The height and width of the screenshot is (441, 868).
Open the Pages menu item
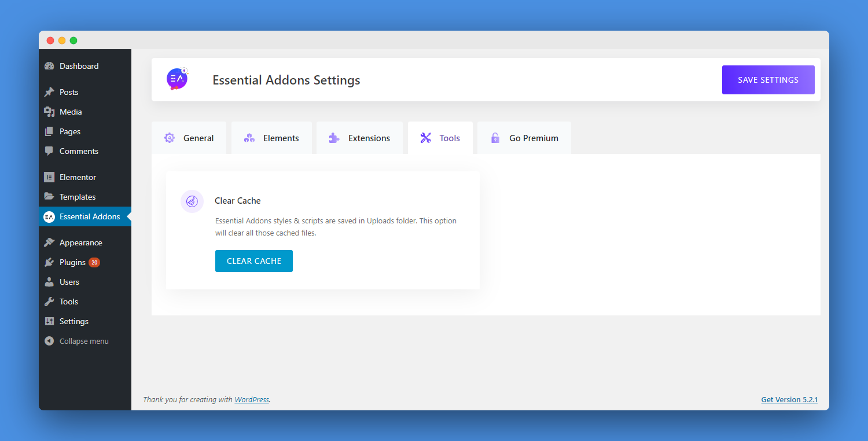pyautogui.click(x=85, y=131)
